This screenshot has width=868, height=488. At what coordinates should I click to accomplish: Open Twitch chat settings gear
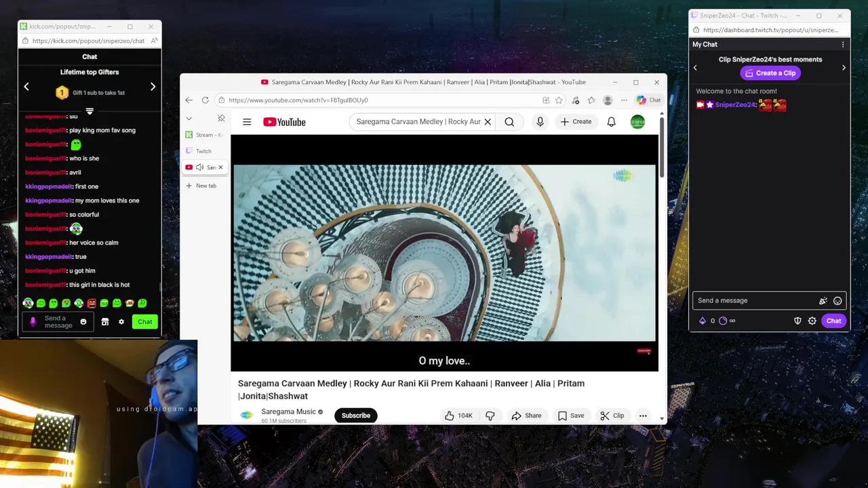point(812,321)
